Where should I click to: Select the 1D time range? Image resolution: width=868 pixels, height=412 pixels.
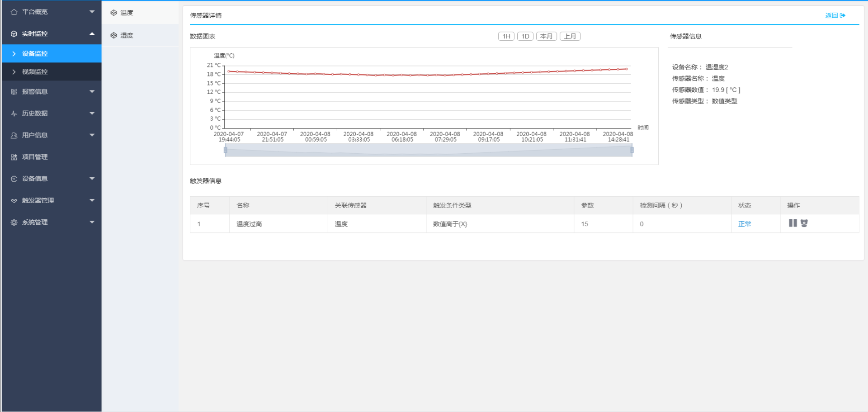[x=525, y=36]
